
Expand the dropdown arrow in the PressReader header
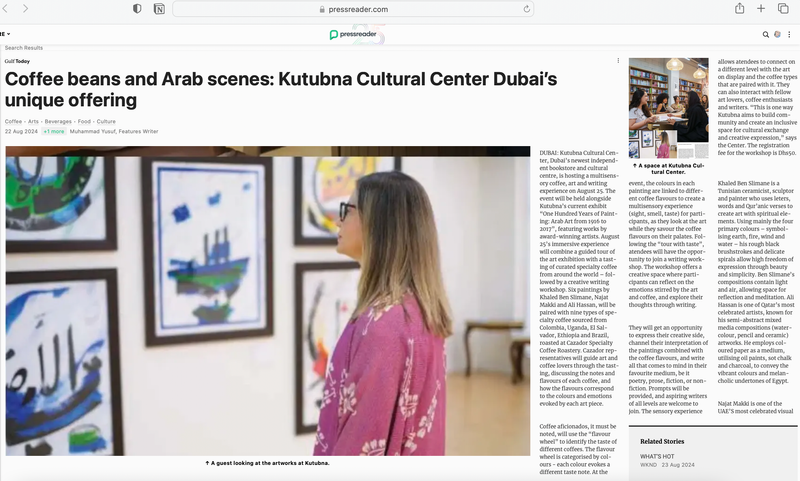click(8, 34)
